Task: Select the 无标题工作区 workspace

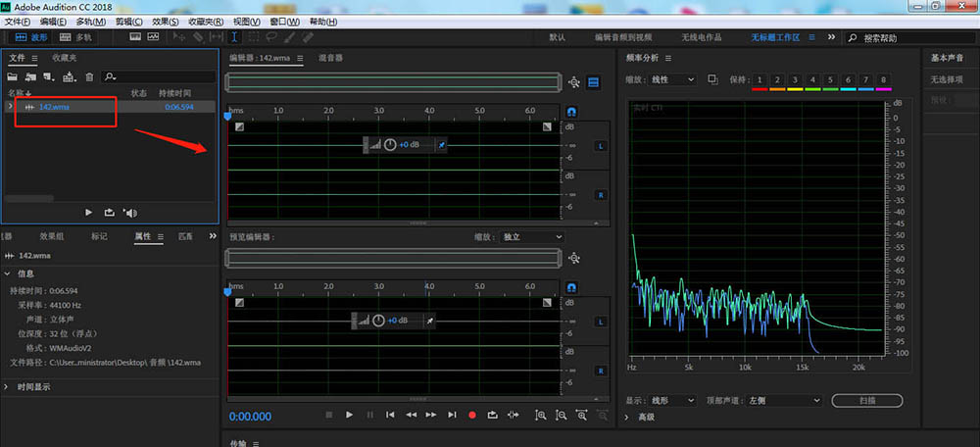Action: tap(775, 37)
